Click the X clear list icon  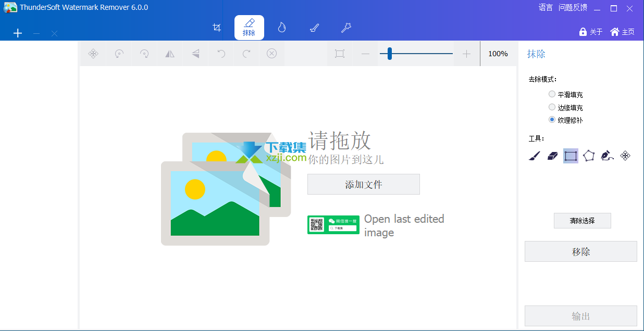point(54,33)
